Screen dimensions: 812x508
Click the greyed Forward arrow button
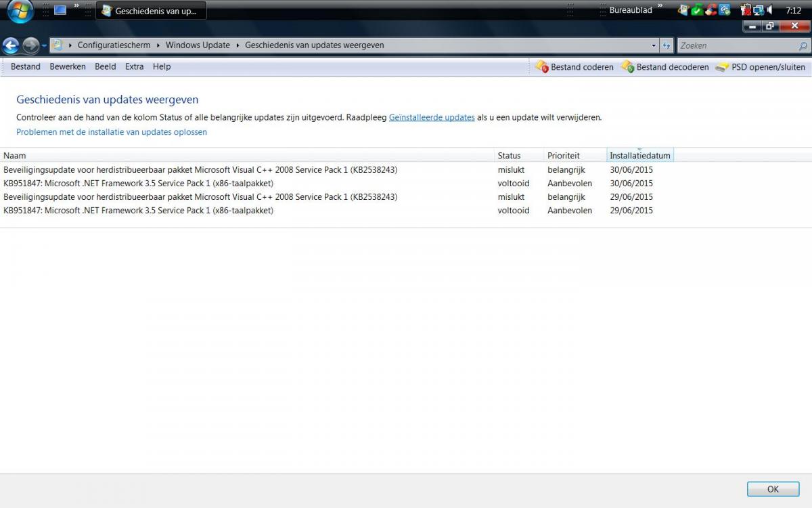pos(30,45)
